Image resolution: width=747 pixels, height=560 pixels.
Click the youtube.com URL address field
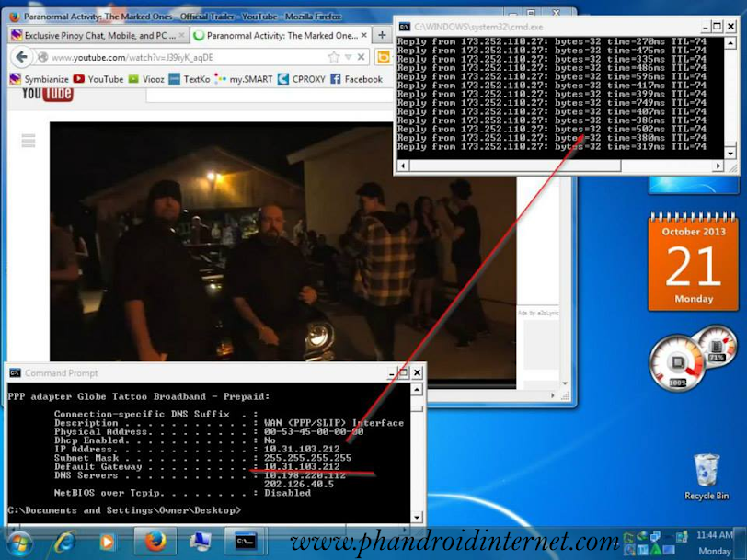pos(186,58)
